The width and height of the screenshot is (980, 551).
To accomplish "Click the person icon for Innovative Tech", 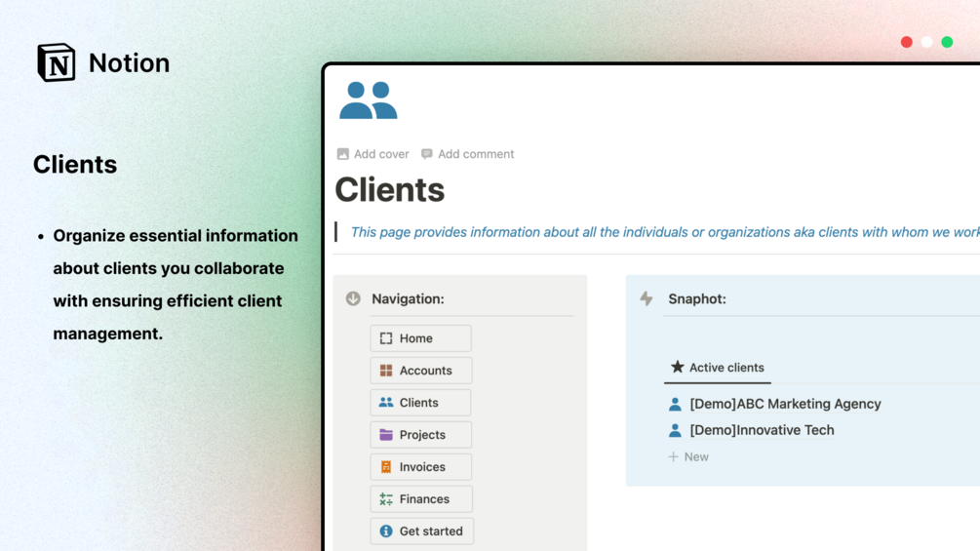I will 675,430.
